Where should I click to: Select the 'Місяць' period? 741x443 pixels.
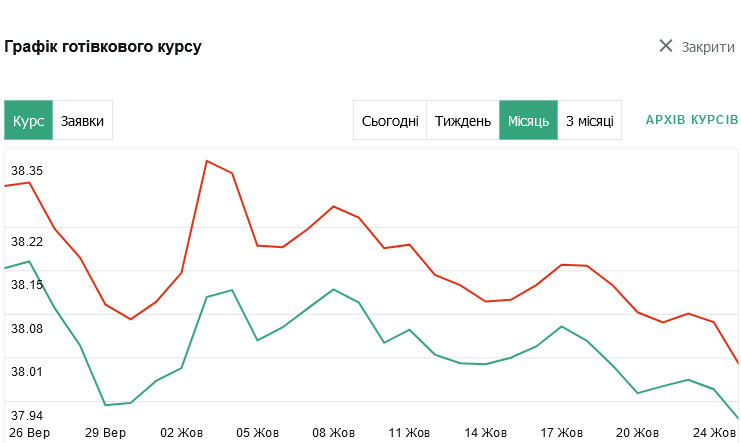[x=528, y=121]
